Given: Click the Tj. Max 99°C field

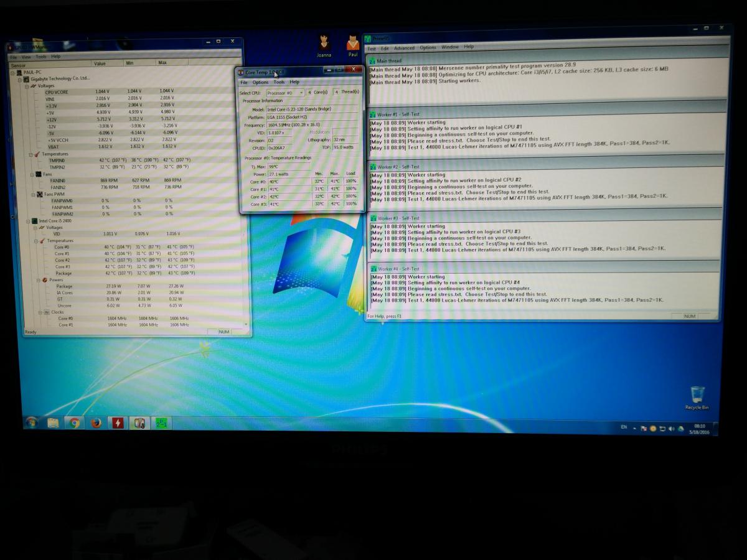Looking at the screenshot, I should click(x=289, y=166).
